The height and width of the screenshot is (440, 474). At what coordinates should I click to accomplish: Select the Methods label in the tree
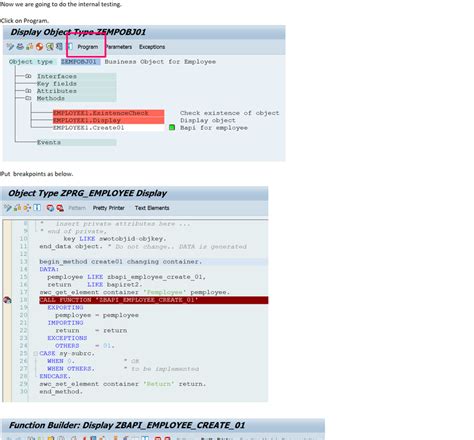[51, 98]
